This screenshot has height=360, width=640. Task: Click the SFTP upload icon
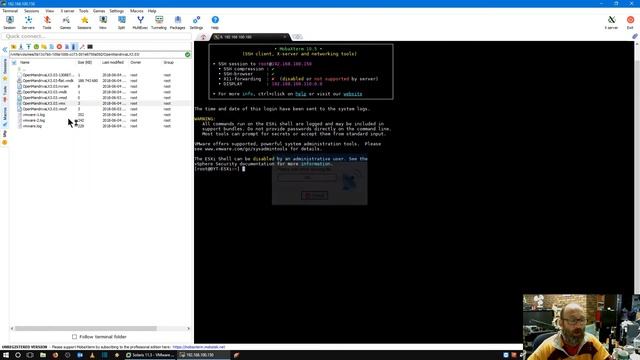pos(29,47)
